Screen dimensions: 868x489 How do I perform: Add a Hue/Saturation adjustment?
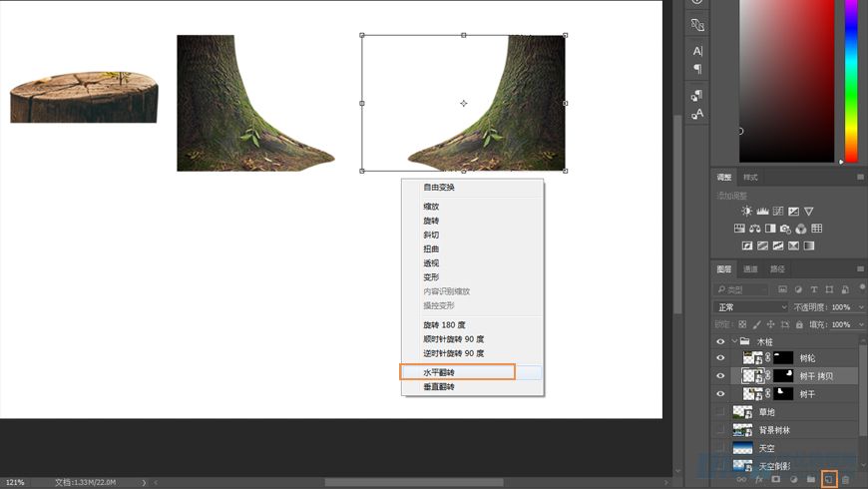[x=739, y=229]
